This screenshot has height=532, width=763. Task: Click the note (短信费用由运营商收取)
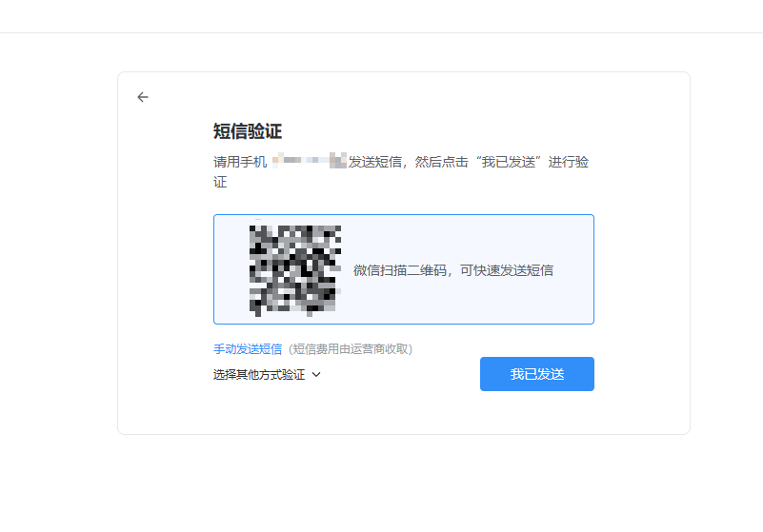351,349
